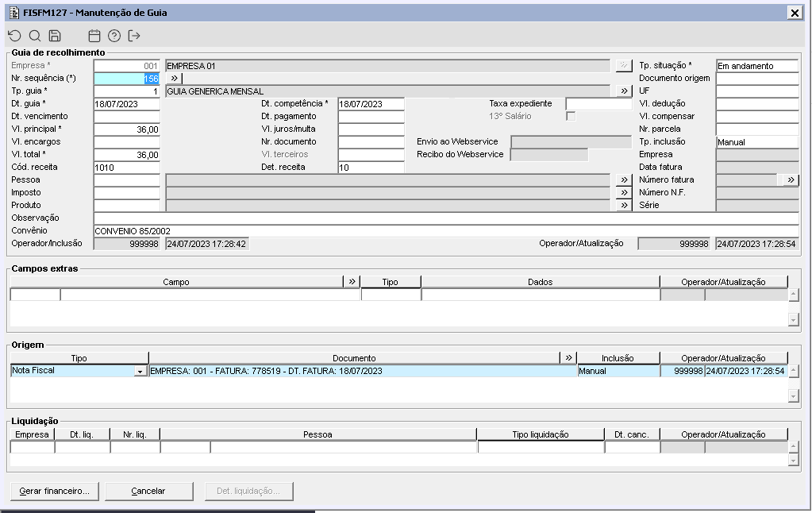The height and width of the screenshot is (513, 812).
Task: Click the Dt. guia field 18/07/2023
Action: [127, 104]
